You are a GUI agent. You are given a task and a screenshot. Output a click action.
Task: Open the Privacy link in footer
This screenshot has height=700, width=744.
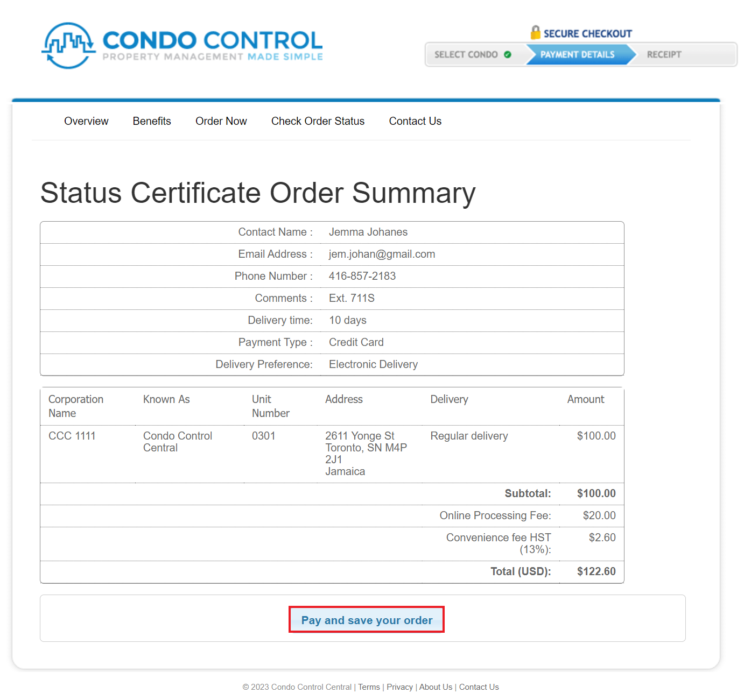click(399, 687)
